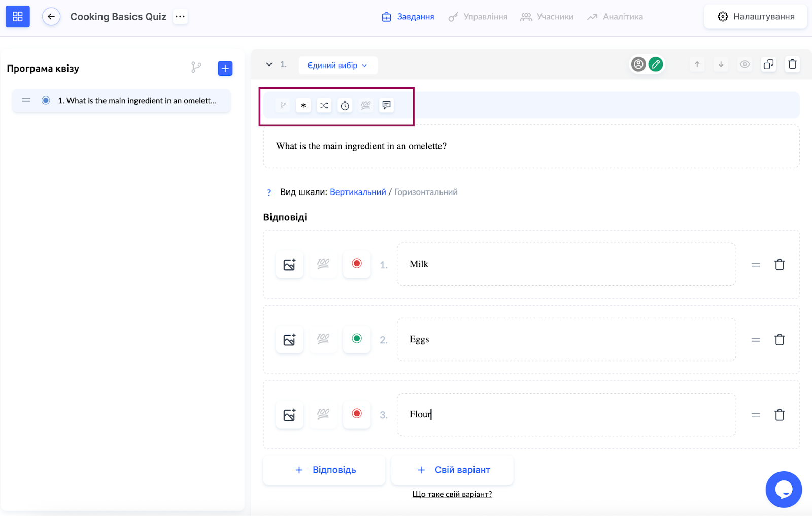This screenshot has width=812, height=516.
Task: Click the required asterisk icon
Action: pos(303,105)
